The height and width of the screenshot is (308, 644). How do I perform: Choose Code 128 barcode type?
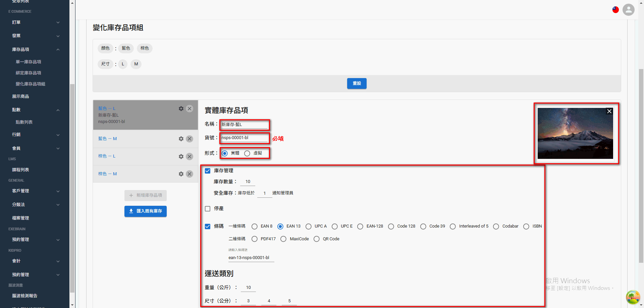[x=391, y=227]
